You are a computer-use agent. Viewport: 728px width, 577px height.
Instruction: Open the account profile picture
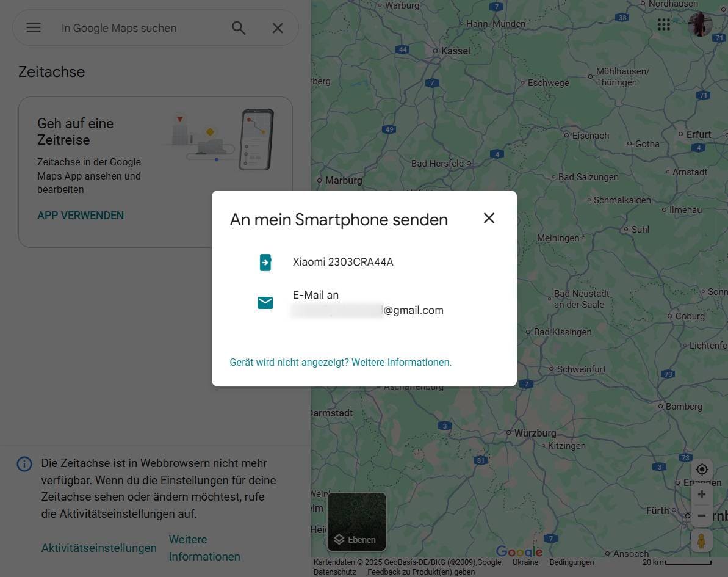700,24
